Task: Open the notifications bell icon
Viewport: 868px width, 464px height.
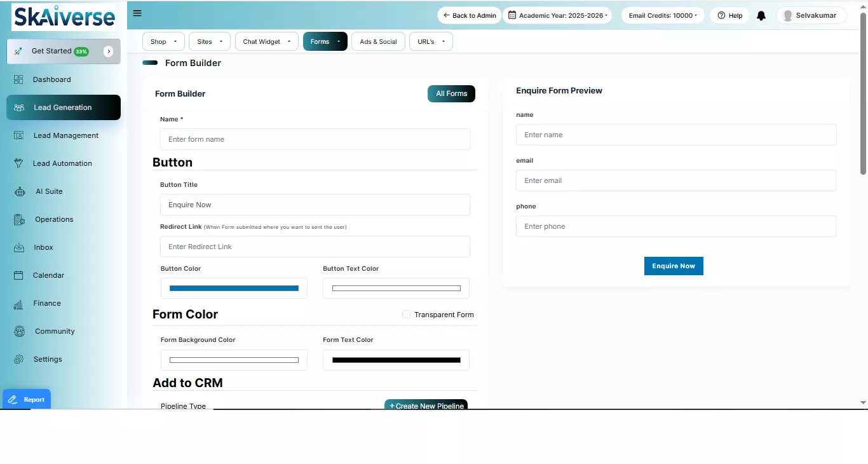Action: tap(761, 16)
